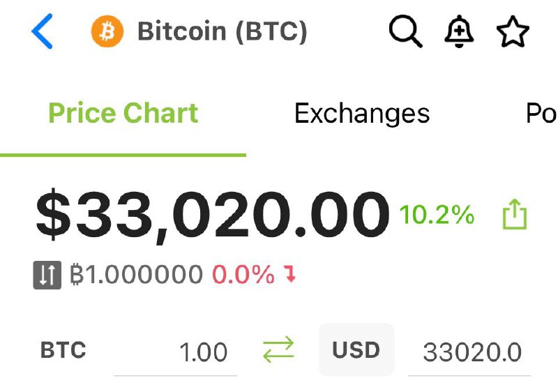Image resolution: width=558 pixels, height=392 pixels.
Task: Favorite Bitcoin with the star icon
Action: (513, 33)
